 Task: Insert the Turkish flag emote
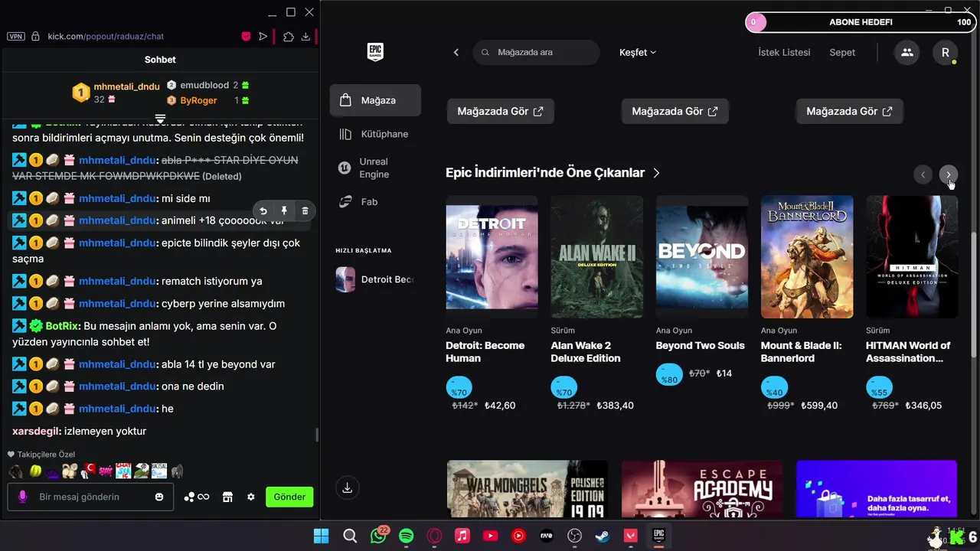(90, 471)
